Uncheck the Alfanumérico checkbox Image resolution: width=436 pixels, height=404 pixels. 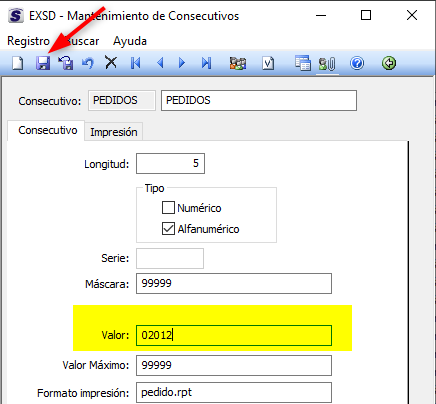168,229
